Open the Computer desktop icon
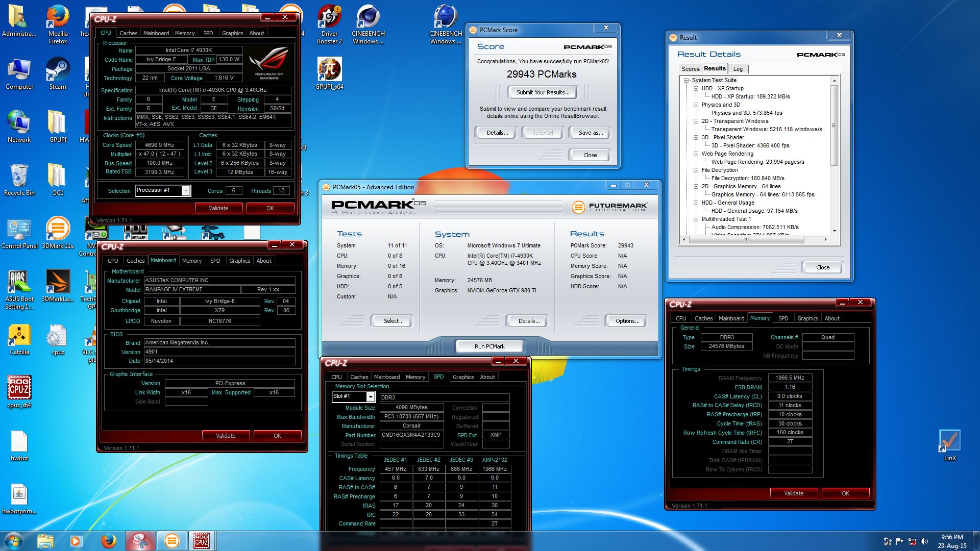 coord(19,73)
